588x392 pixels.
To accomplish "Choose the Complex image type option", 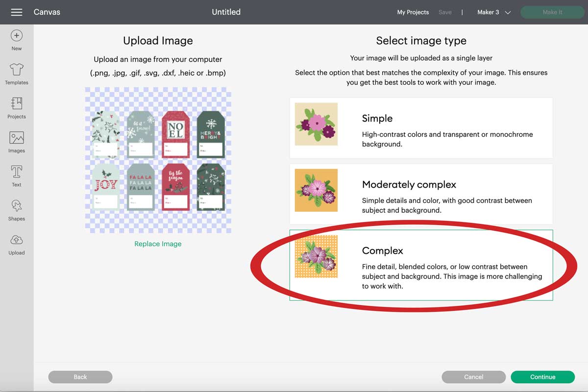I will 421,265.
